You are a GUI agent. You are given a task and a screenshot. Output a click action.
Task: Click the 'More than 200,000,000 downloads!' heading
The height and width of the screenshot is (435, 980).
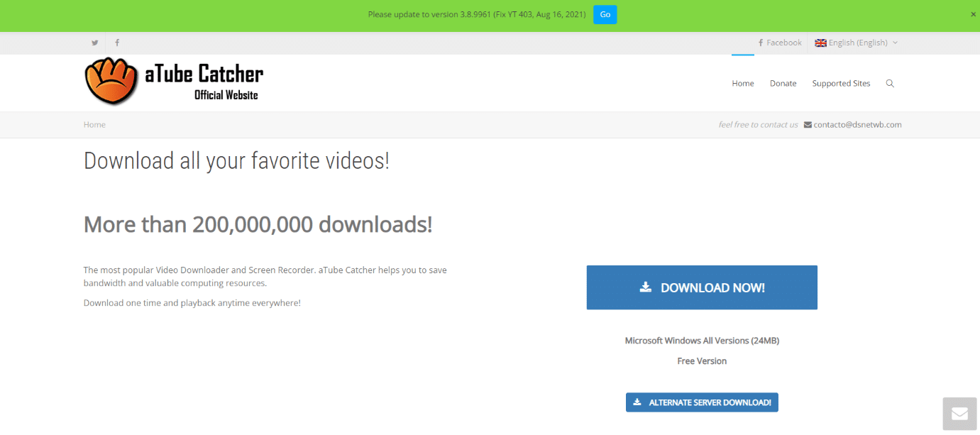258,224
